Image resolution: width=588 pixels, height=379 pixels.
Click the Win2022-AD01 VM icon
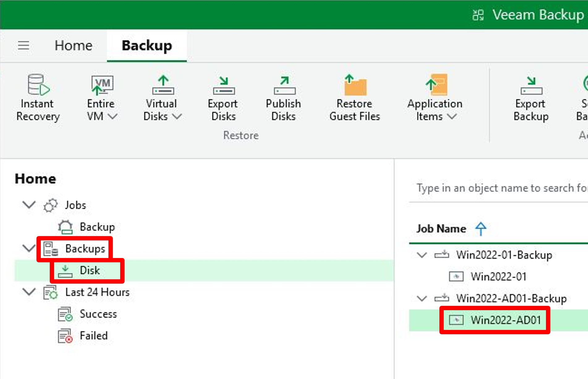456,320
